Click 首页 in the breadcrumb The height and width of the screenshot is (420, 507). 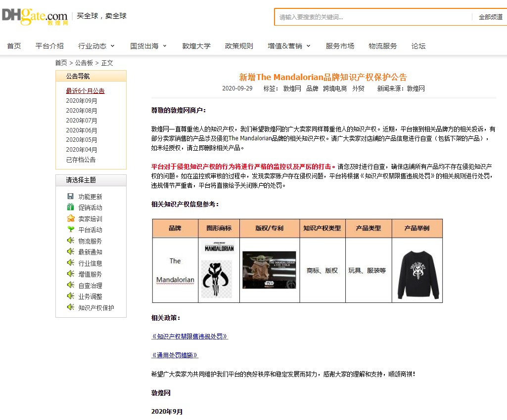(x=61, y=63)
